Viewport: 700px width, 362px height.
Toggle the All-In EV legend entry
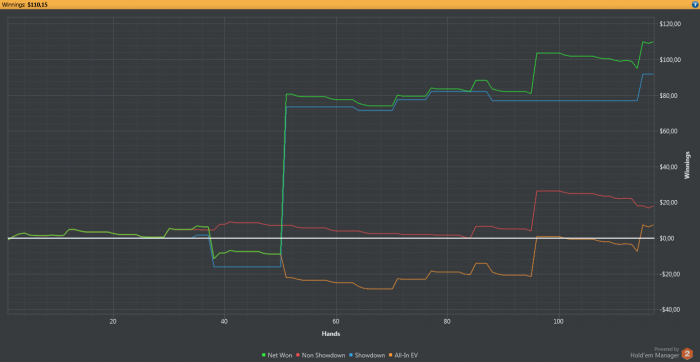(x=404, y=355)
